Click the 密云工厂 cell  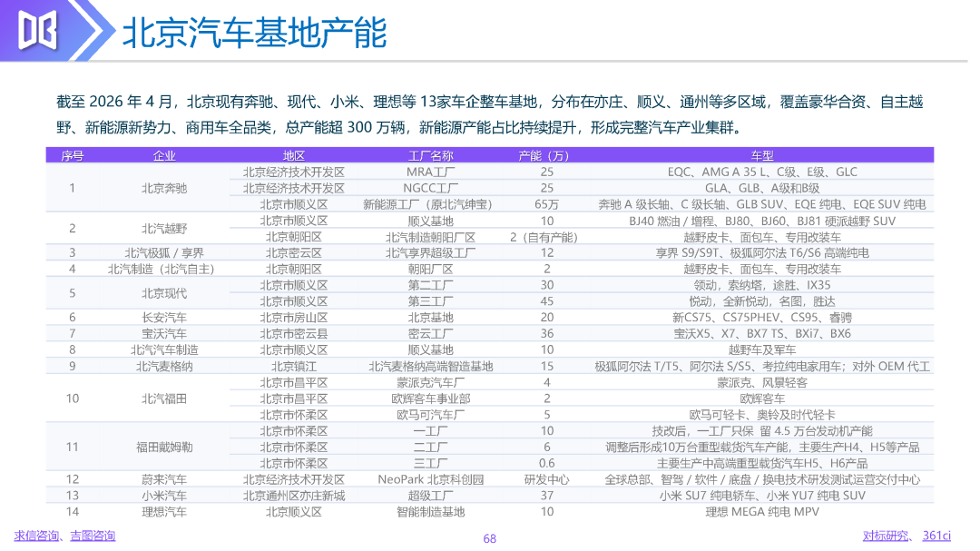click(431, 334)
